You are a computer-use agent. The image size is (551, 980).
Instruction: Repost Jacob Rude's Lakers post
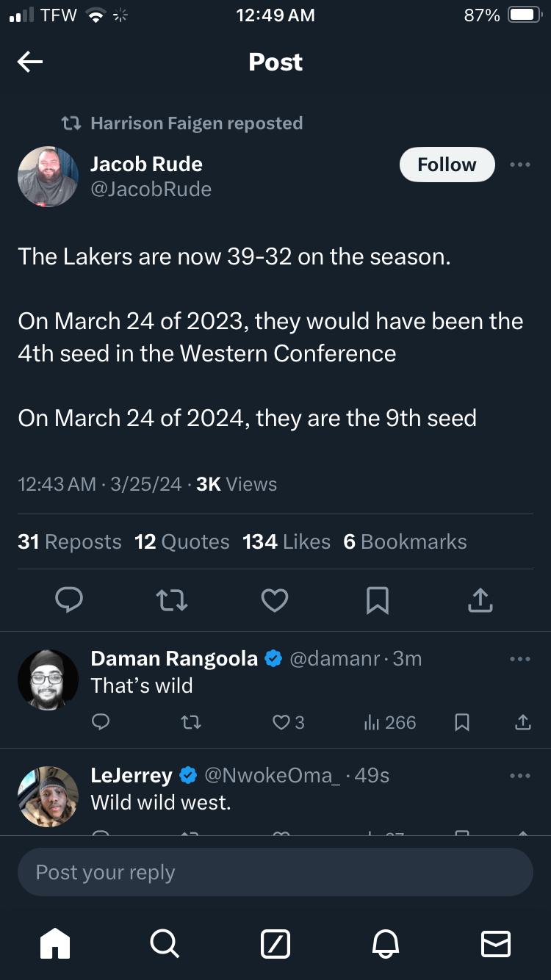pos(173,600)
